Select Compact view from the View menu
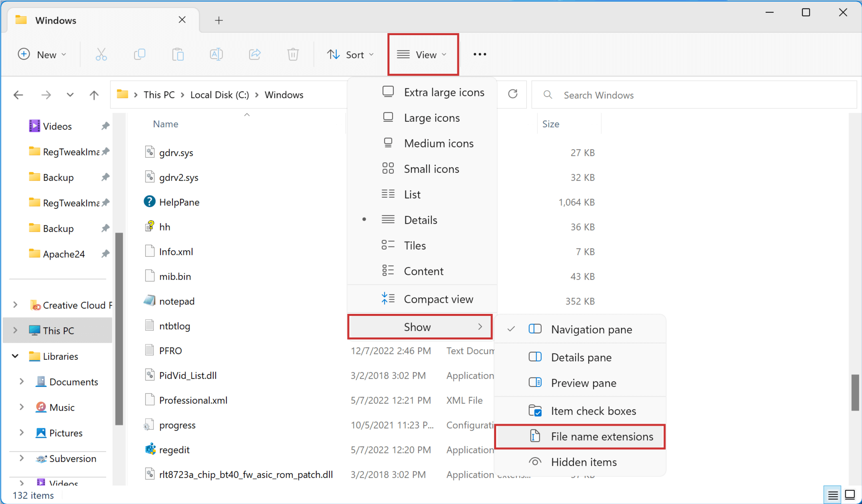Image resolution: width=862 pixels, height=504 pixels. point(438,299)
